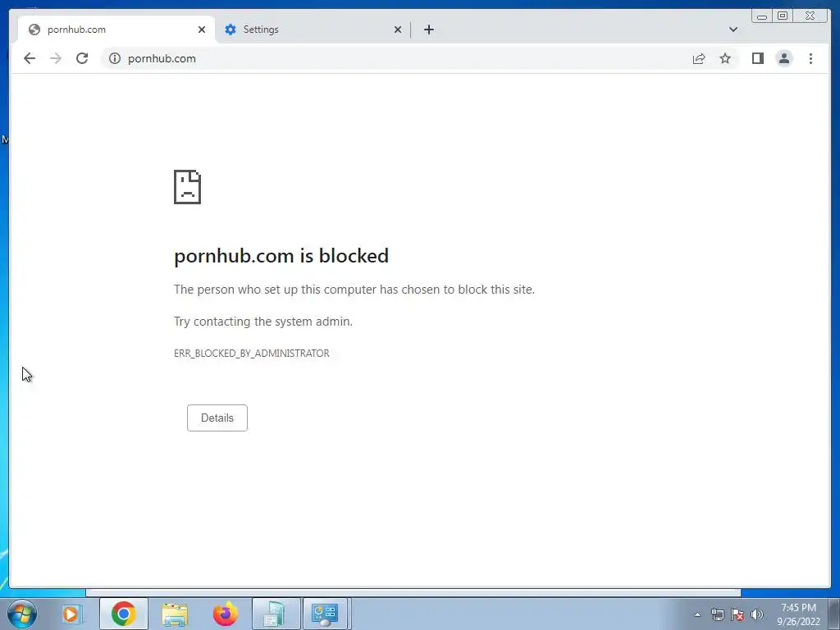Image resolution: width=840 pixels, height=630 pixels.
Task: Open a new tab
Action: (428, 30)
